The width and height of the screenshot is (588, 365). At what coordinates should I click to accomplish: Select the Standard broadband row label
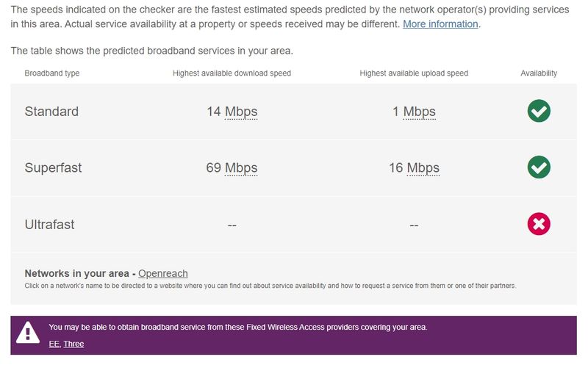pos(51,112)
